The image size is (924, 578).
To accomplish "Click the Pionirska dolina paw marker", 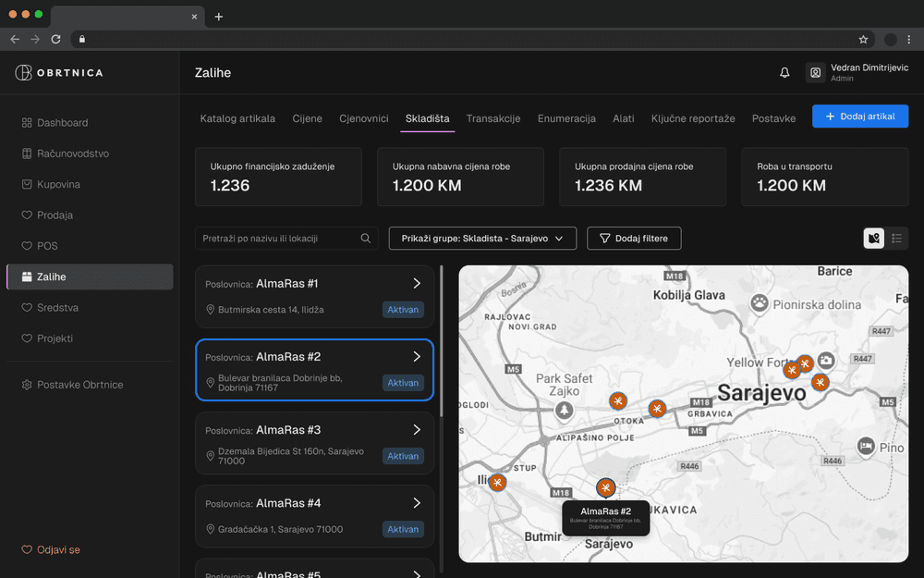I will pos(759,302).
